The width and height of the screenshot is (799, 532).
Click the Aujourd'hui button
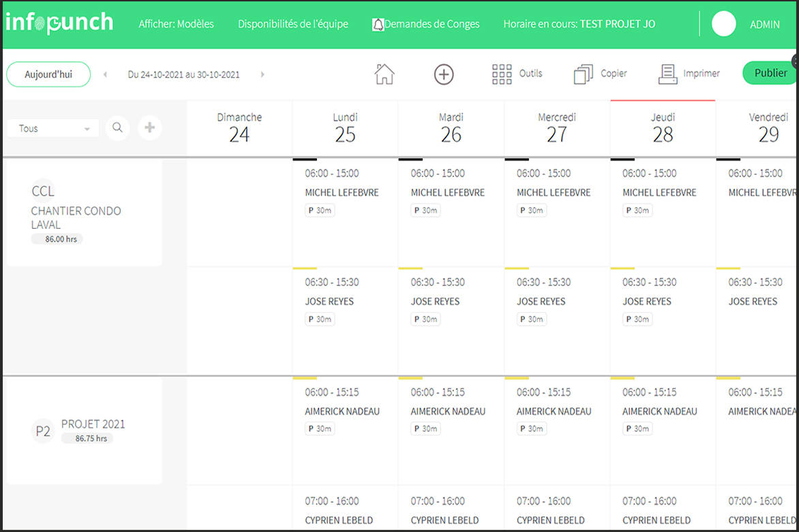(48, 74)
